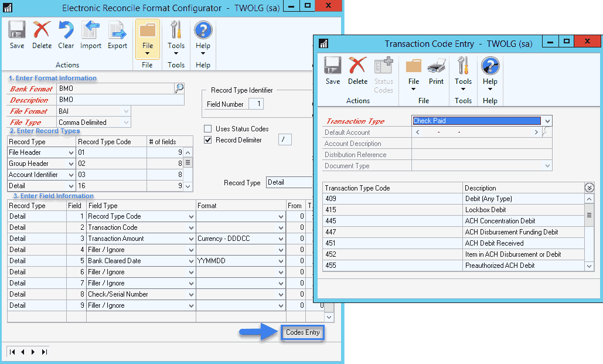This screenshot has height=364, width=603.
Task: Click the Clear icon in Actions
Action: click(x=66, y=35)
